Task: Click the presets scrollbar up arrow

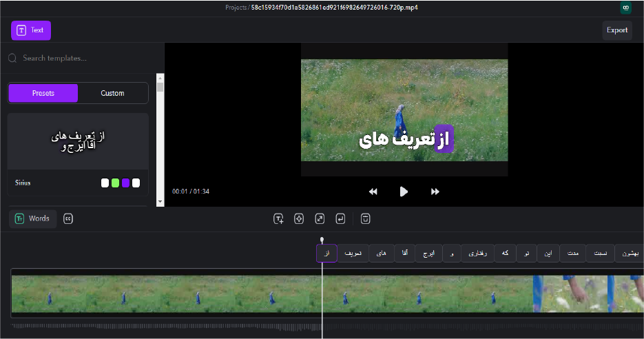Action: click(160, 78)
